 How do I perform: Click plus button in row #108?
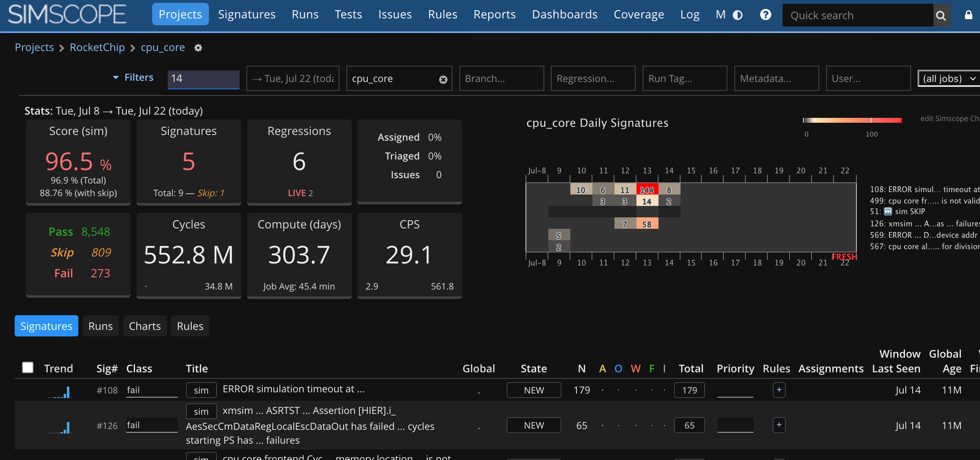pos(779,390)
